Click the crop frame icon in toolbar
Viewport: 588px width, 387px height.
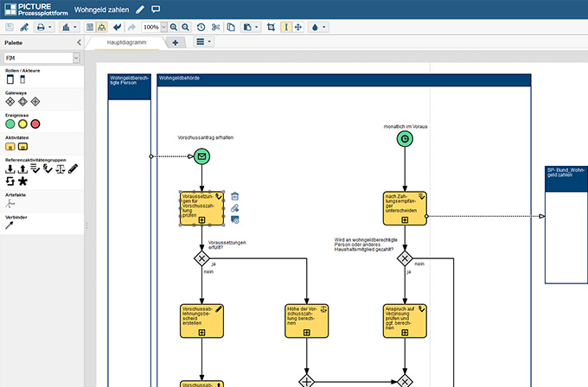(x=272, y=27)
